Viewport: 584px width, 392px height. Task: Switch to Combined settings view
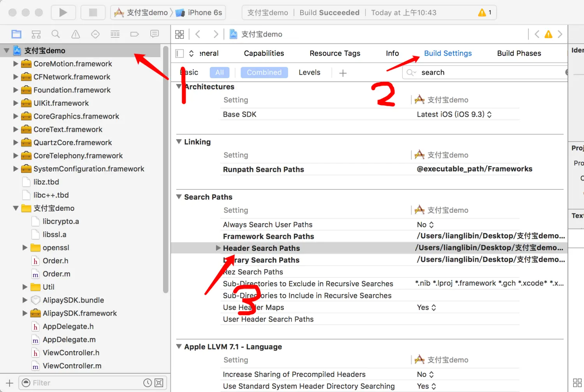coord(264,72)
